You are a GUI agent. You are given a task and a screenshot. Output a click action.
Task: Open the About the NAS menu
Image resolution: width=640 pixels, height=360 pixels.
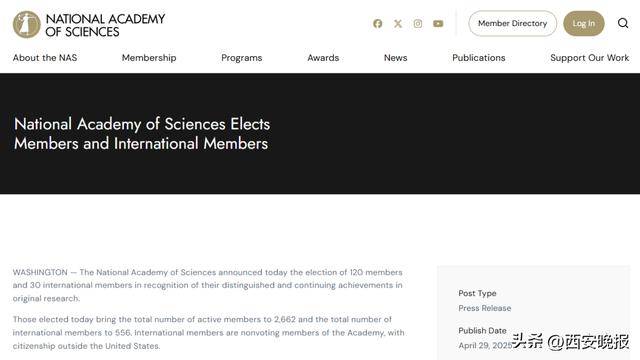tap(45, 58)
